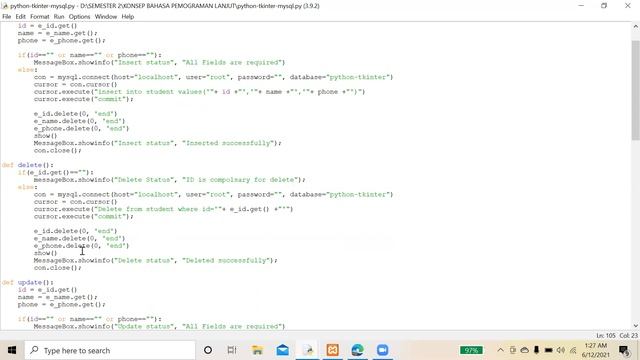The height and width of the screenshot is (360, 640).
Task: Open the Run menu
Action: (x=59, y=17)
